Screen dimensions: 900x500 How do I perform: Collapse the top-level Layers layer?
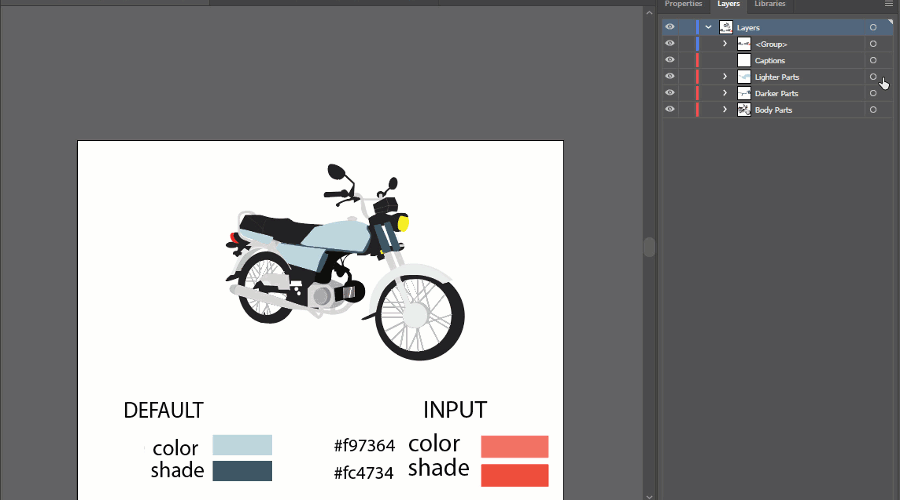tap(708, 27)
